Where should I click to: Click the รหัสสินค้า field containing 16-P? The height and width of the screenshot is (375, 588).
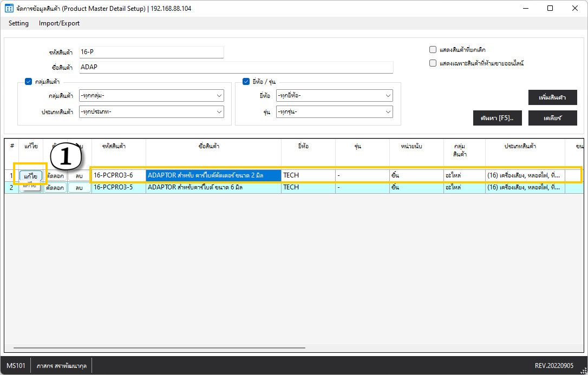tap(151, 52)
